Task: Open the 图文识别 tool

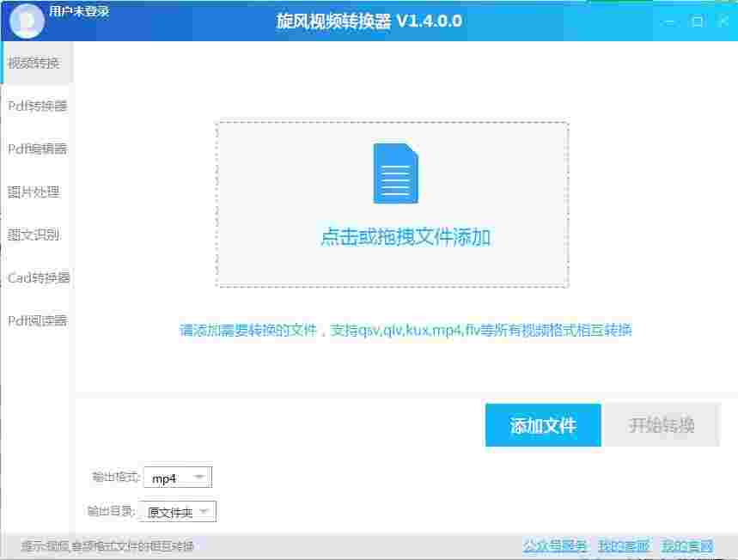Action: pyautogui.click(x=33, y=234)
